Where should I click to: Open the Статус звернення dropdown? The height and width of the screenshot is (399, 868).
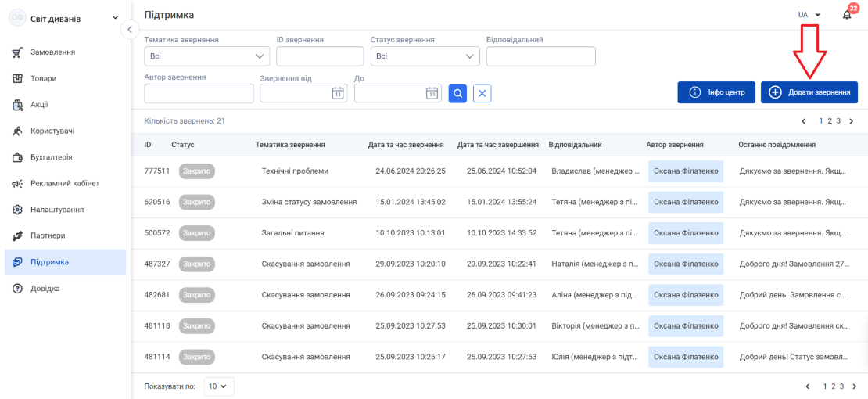425,56
